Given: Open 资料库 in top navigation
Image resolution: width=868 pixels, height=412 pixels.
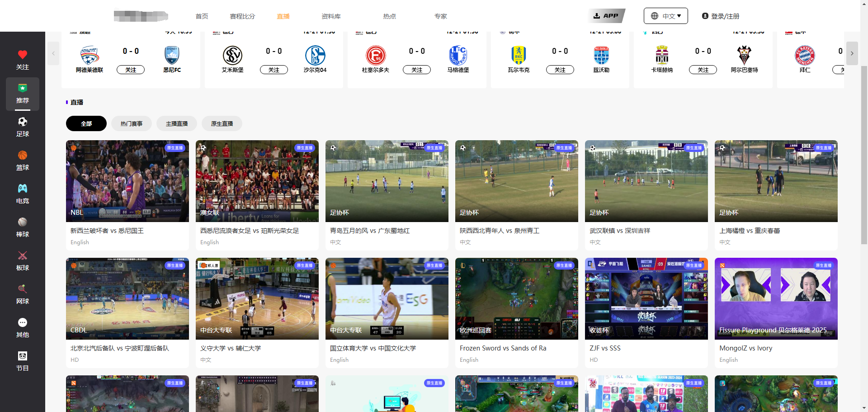Looking at the screenshot, I should pyautogui.click(x=331, y=16).
